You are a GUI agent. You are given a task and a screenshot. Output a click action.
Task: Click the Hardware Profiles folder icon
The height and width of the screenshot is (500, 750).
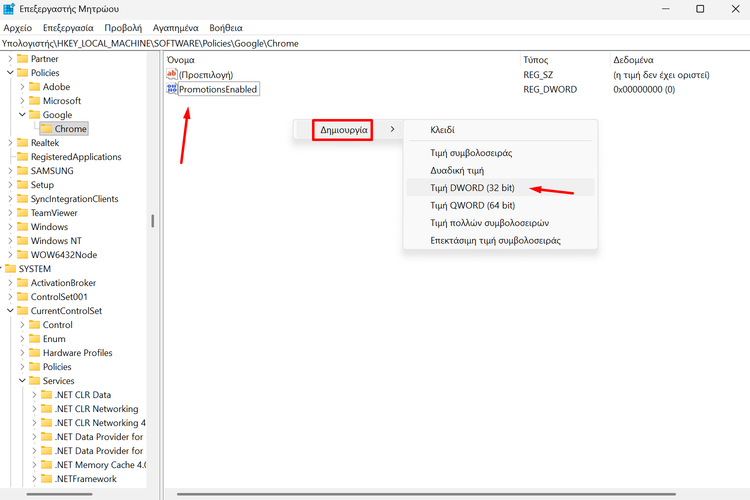(x=34, y=353)
